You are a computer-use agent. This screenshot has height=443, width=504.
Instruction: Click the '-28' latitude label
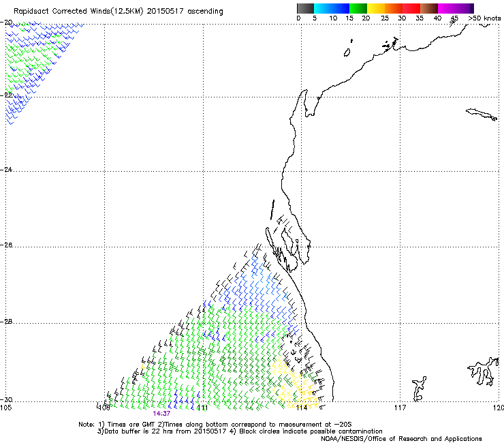6,322
